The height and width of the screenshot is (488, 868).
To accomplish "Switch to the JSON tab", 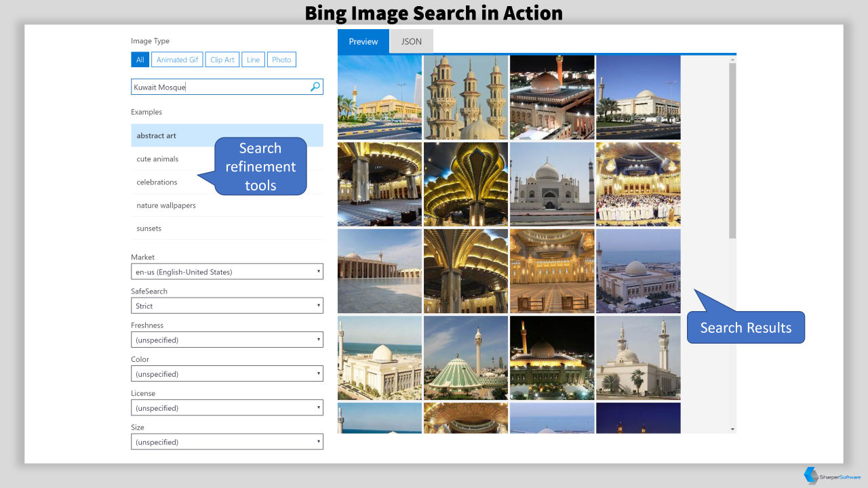I will (x=411, y=41).
